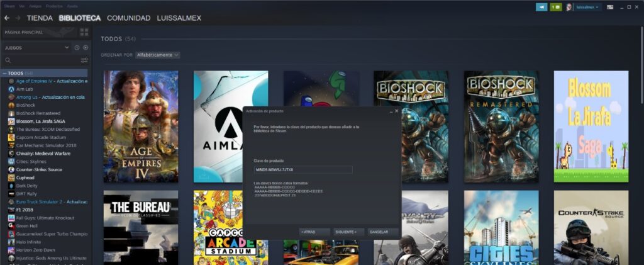Open the LUISSALMEX profile tab
This screenshot has width=644, height=265.
(x=179, y=18)
